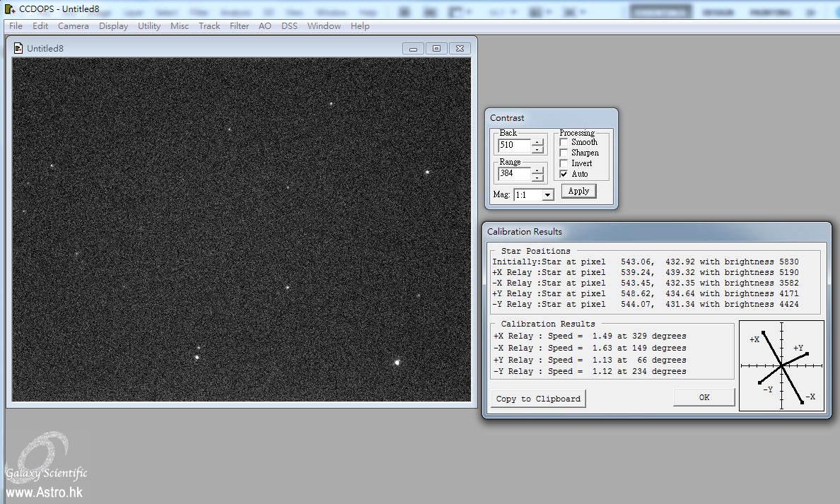
Task: Open the Track menu
Action: pos(209,26)
